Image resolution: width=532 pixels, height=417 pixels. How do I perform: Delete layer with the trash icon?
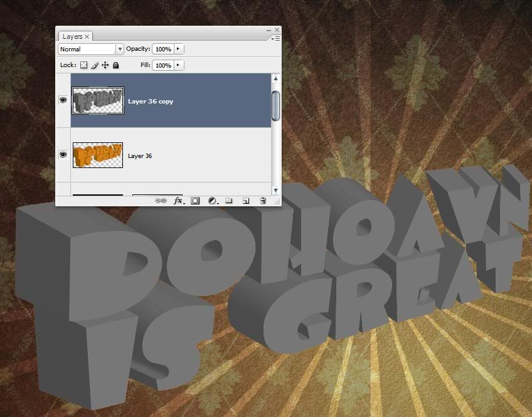(263, 201)
